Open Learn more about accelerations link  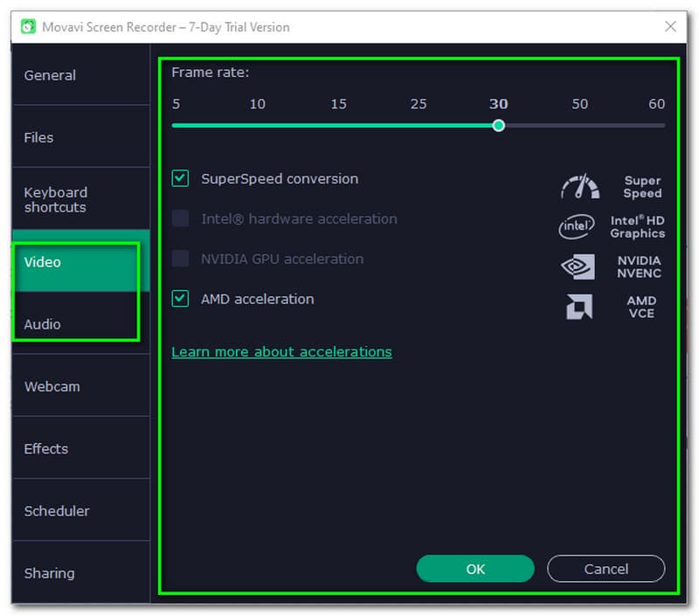coord(281,351)
